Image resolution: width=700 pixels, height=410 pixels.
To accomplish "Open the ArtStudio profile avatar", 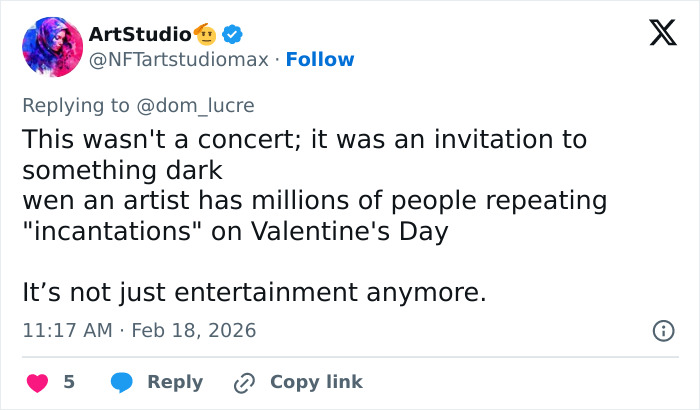I will [52, 46].
